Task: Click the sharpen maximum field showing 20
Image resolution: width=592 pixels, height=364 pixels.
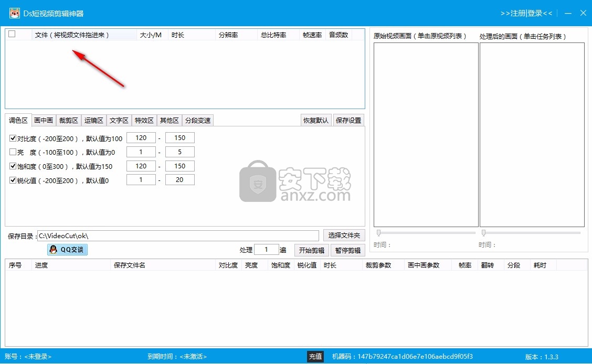Action: pyautogui.click(x=179, y=179)
